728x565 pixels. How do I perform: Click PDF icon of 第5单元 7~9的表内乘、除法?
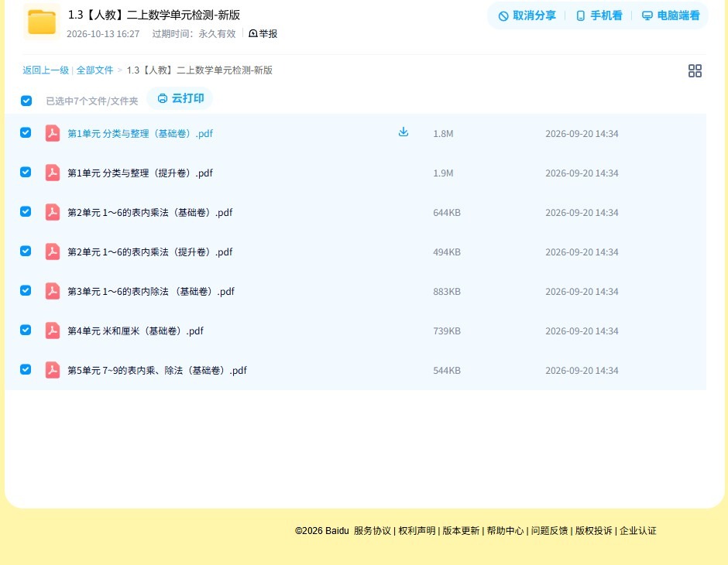[53, 370]
